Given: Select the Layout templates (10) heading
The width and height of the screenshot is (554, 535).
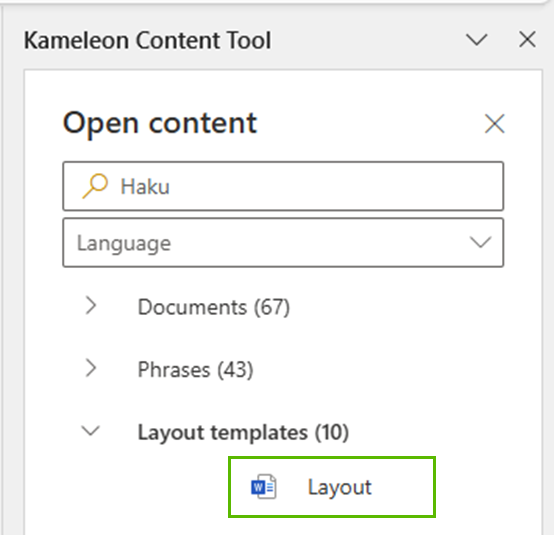Looking at the screenshot, I should (243, 432).
